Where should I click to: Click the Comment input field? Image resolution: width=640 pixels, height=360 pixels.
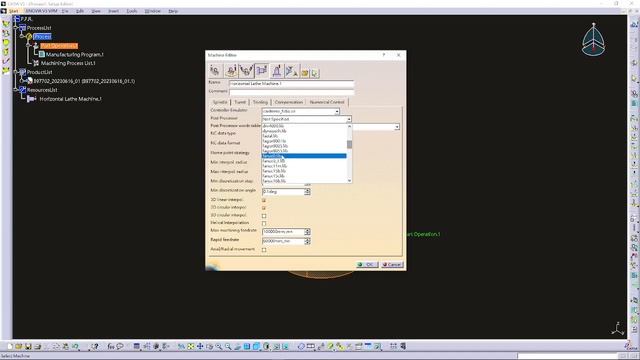point(291,92)
